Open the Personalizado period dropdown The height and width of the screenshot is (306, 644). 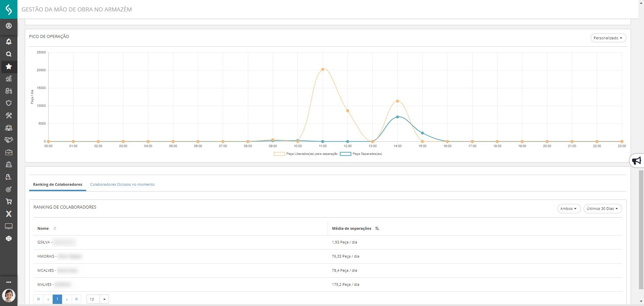pos(608,38)
